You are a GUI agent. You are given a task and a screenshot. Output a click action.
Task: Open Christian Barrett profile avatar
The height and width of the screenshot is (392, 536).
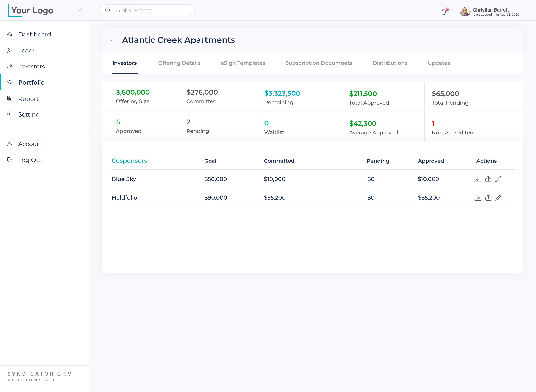[x=465, y=11]
